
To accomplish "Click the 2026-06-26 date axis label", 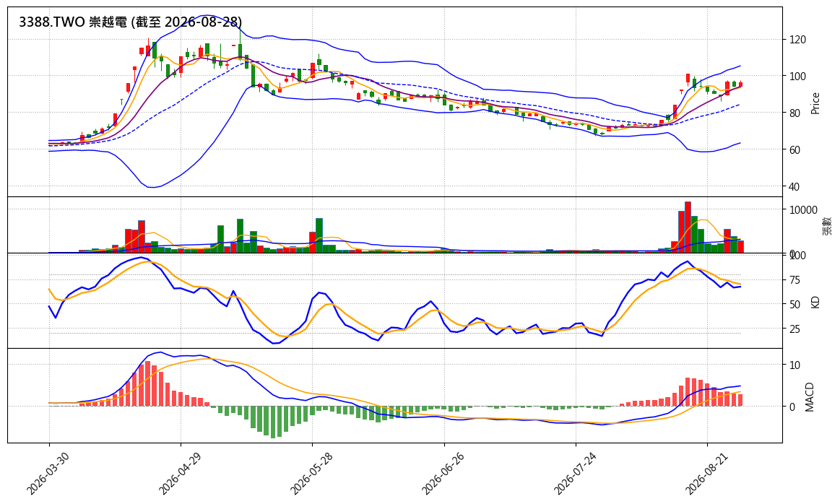I will click(443, 473).
